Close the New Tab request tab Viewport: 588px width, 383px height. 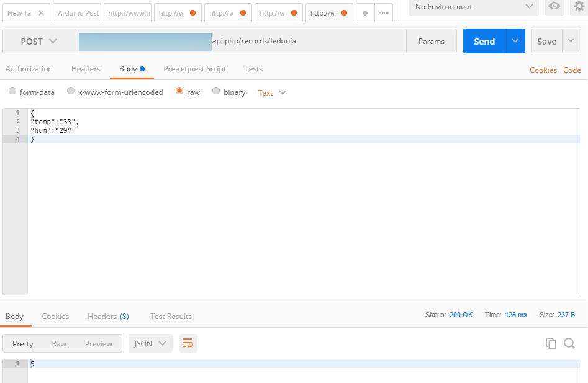pyautogui.click(x=41, y=13)
